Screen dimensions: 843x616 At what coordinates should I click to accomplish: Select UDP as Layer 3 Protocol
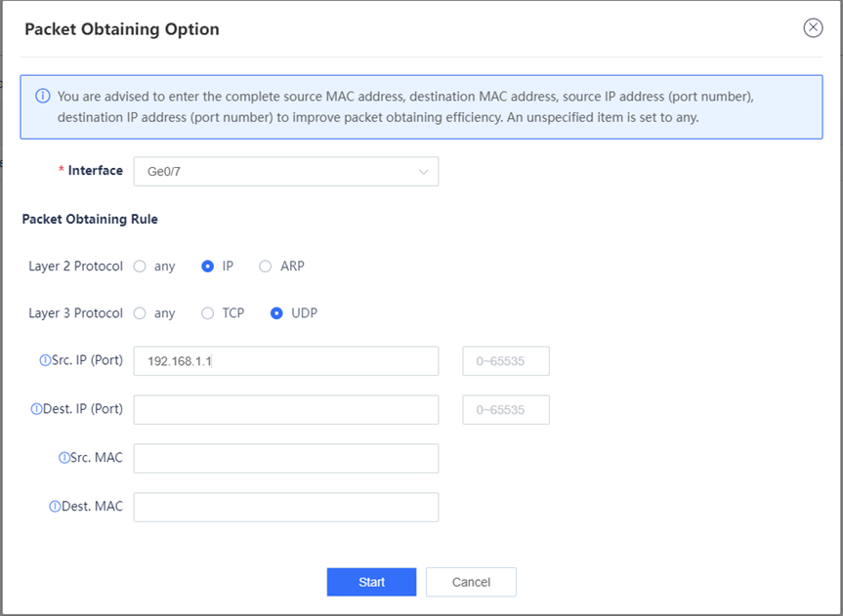point(276,313)
